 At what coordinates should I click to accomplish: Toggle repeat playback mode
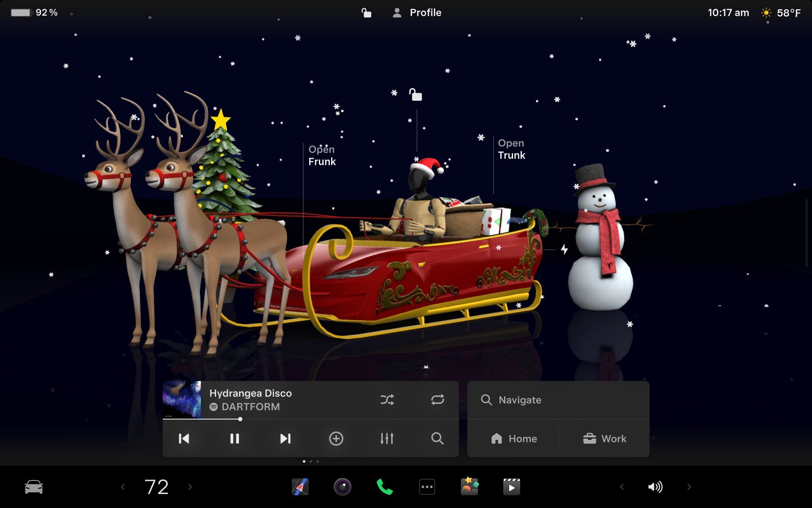point(438,399)
